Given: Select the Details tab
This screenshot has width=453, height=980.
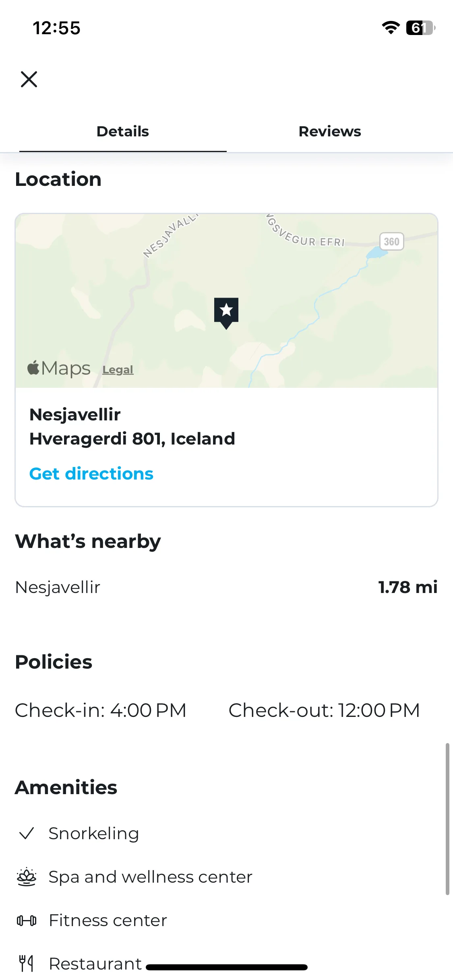Looking at the screenshot, I should click(x=123, y=132).
